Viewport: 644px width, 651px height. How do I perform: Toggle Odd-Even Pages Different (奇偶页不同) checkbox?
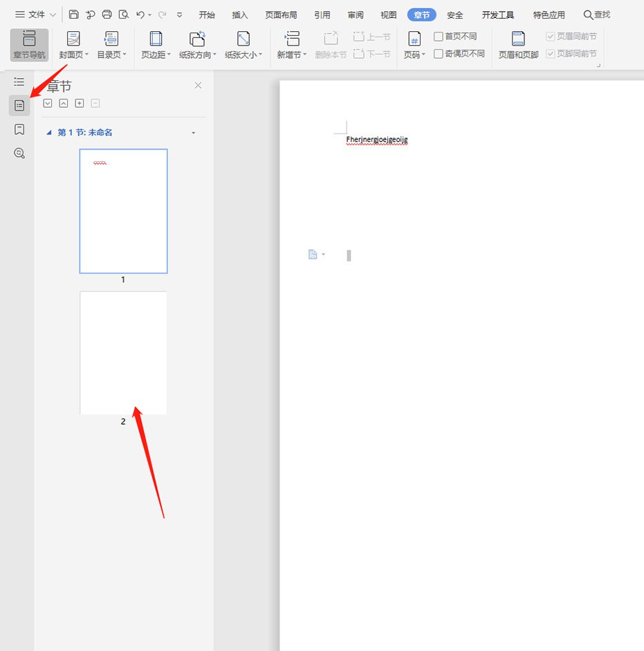coord(439,54)
